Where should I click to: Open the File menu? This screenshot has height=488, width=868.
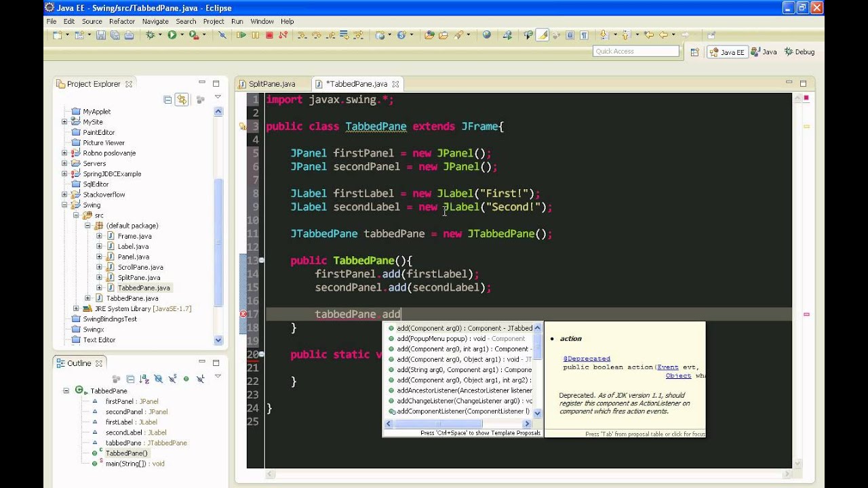point(52,21)
